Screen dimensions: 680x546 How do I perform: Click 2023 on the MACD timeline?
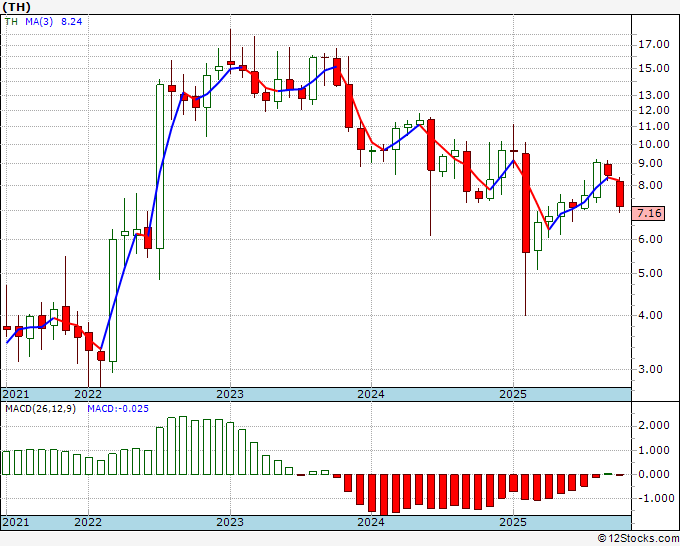[x=230, y=522]
